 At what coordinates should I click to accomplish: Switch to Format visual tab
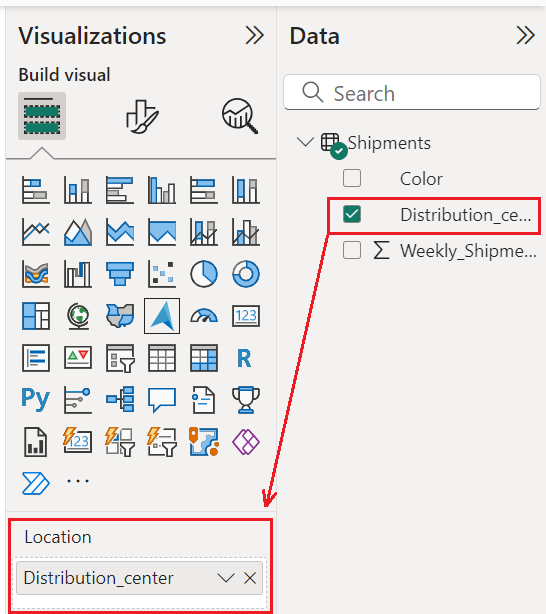(142, 116)
